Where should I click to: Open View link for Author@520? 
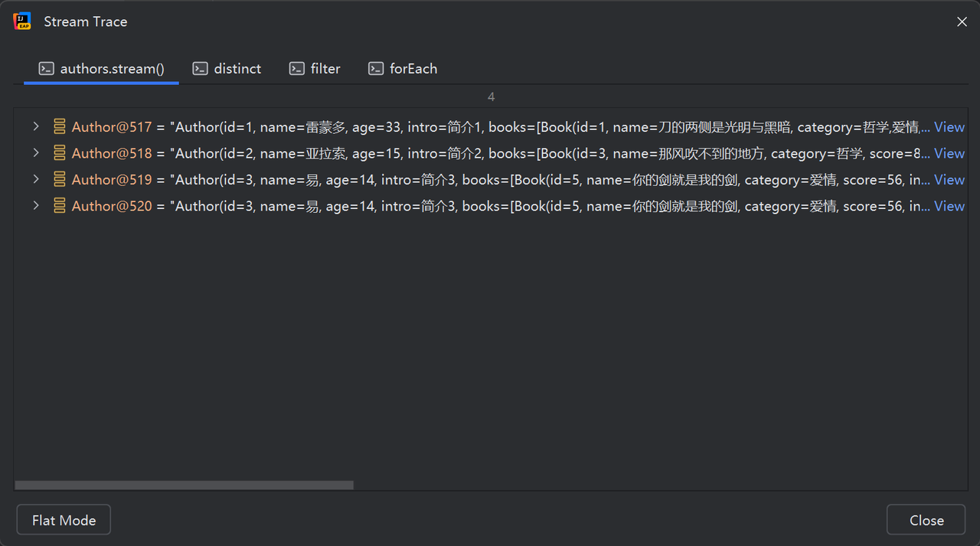tap(949, 206)
